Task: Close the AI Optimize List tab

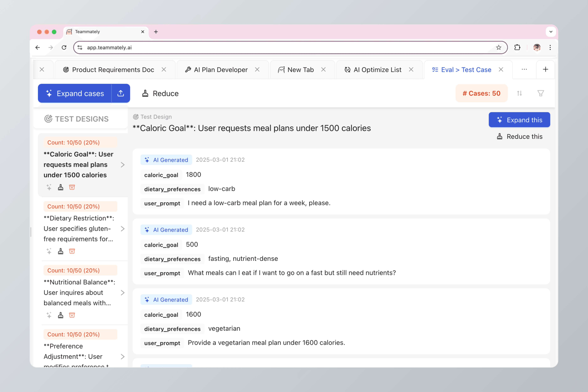Action: (x=411, y=70)
